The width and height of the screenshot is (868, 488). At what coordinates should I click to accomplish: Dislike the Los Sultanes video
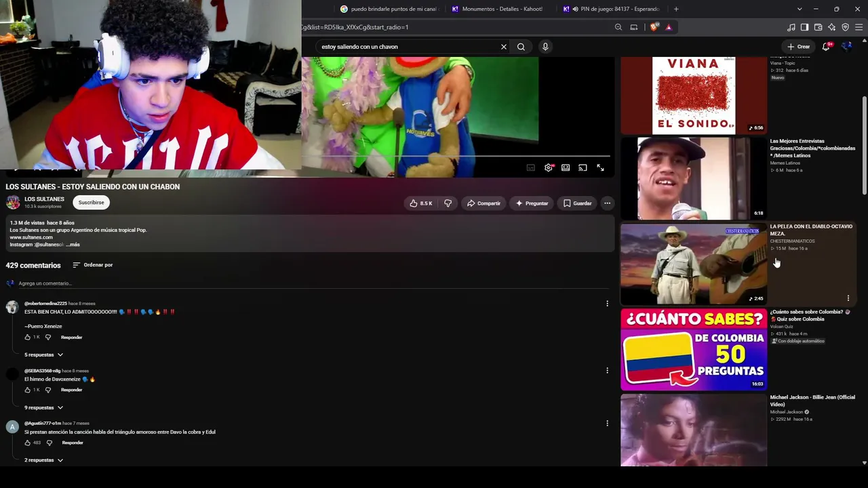[448, 203]
